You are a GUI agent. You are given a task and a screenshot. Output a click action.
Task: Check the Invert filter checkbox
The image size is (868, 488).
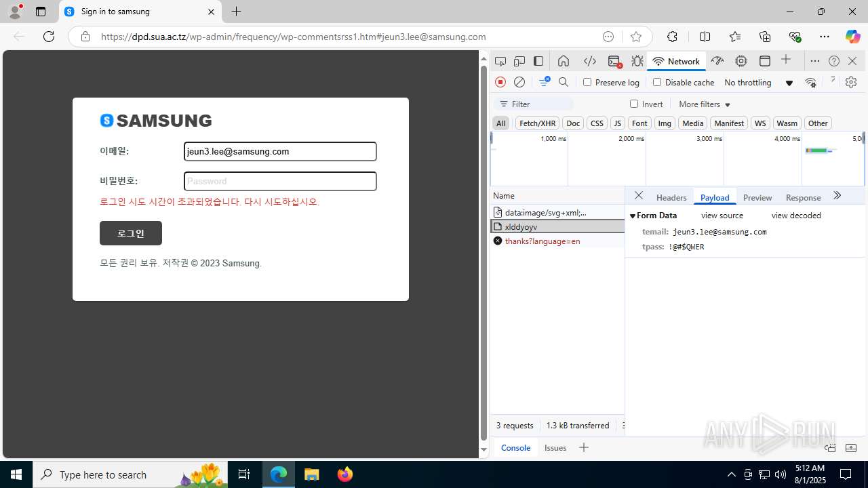pos(634,104)
